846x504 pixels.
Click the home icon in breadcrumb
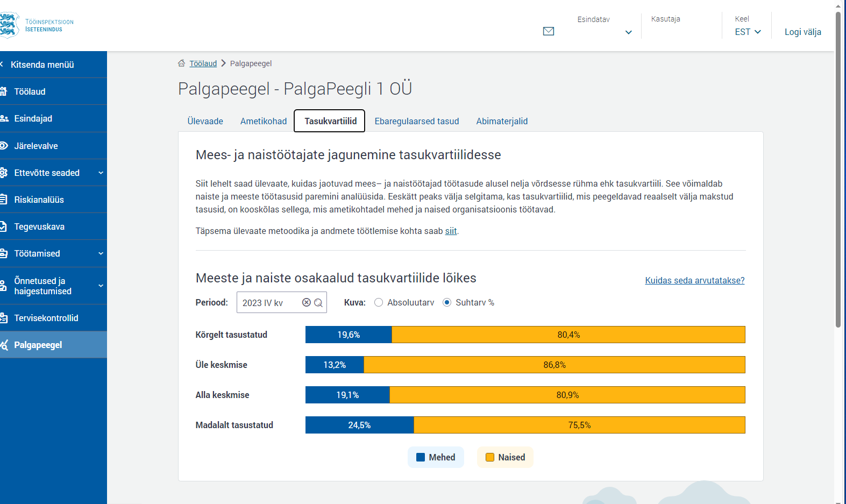(x=182, y=63)
